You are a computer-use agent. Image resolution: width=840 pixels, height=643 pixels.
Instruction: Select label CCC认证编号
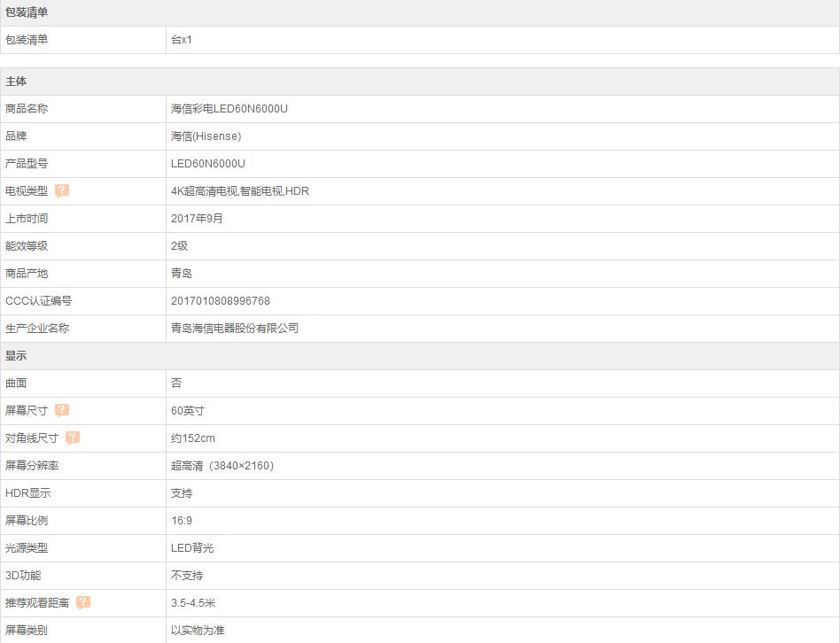39,301
